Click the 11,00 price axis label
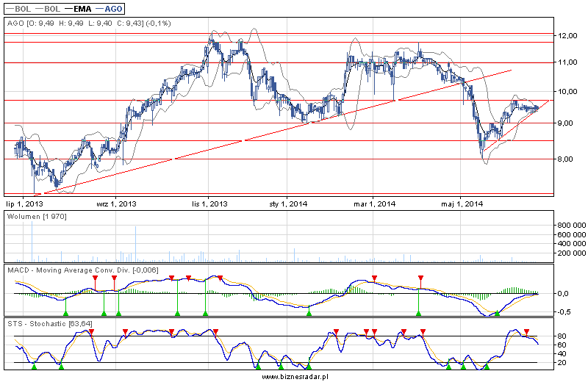The image size is (588, 382). (567, 62)
